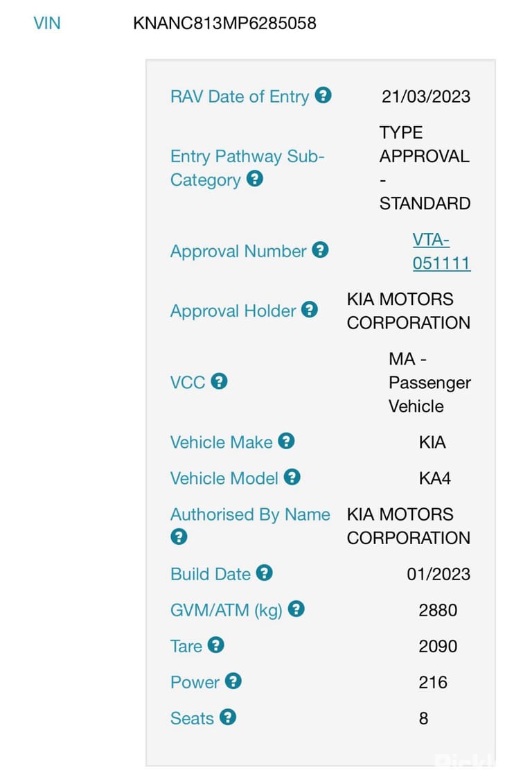Click the RAV Date of Entry label
The width and height of the screenshot is (532, 784).
(x=240, y=96)
